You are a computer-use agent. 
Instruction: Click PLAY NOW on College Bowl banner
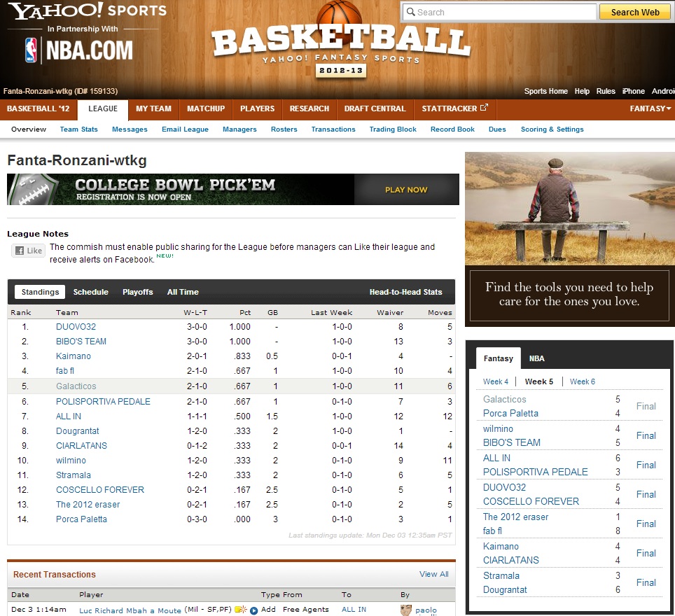point(405,190)
